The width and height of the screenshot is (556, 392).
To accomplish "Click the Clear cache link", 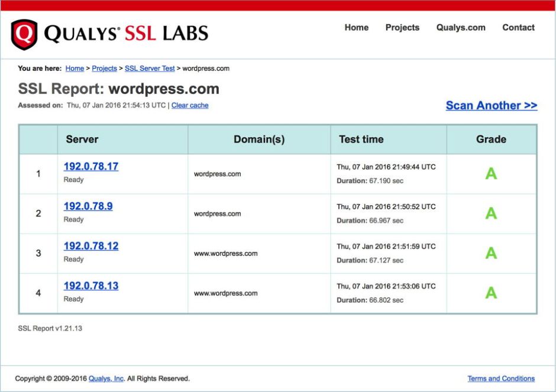I will click(189, 105).
